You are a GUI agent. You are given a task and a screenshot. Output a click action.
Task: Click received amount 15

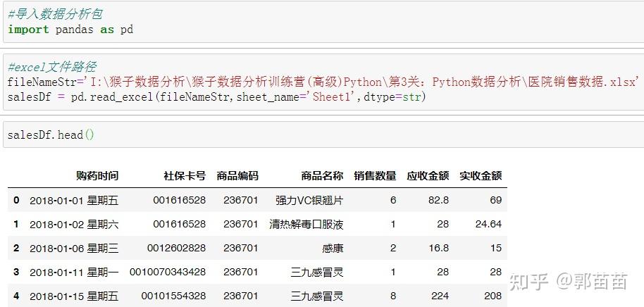click(x=496, y=248)
